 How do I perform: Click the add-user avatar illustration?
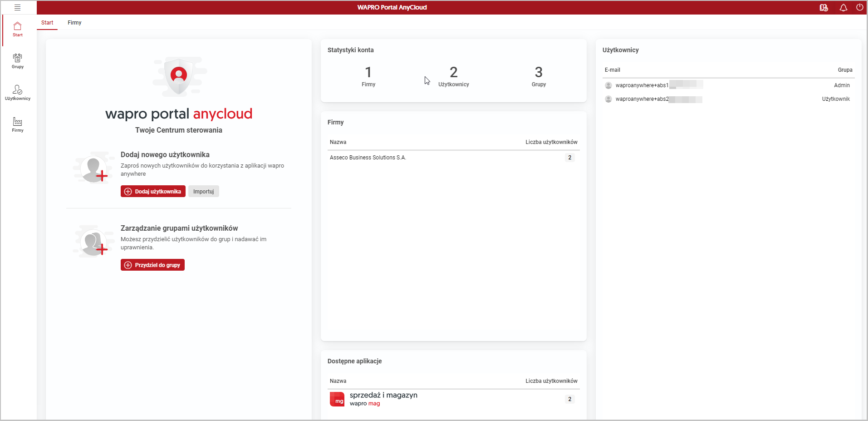(x=93, y=169)
